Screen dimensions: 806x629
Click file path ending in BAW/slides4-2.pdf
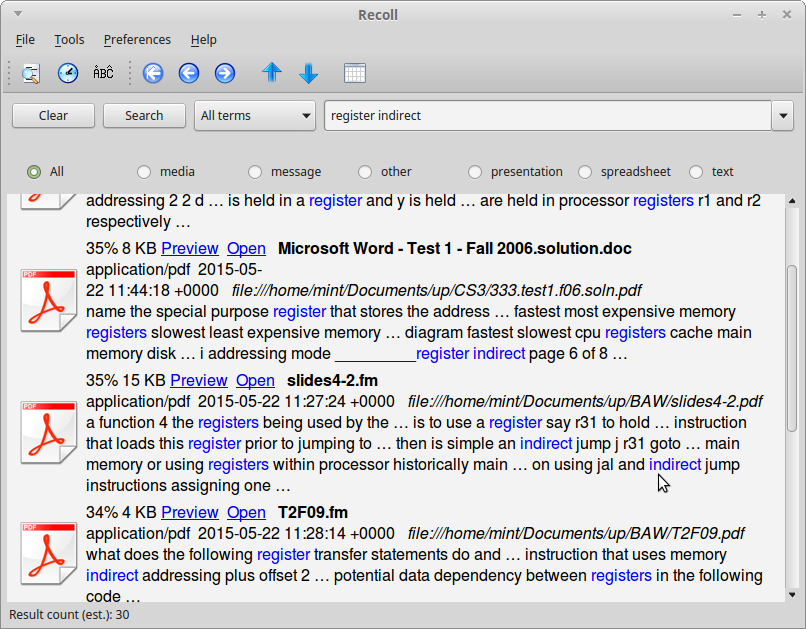pos(585,402)
